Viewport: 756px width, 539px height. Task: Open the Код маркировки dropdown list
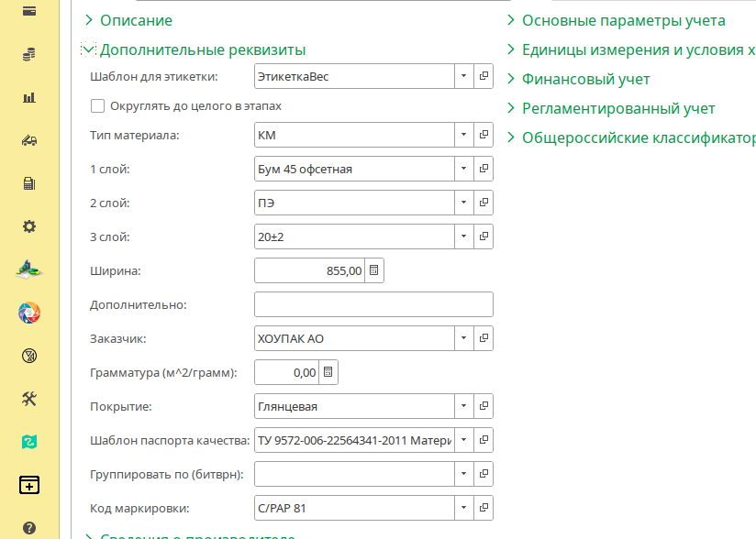[x=464, y=508]
